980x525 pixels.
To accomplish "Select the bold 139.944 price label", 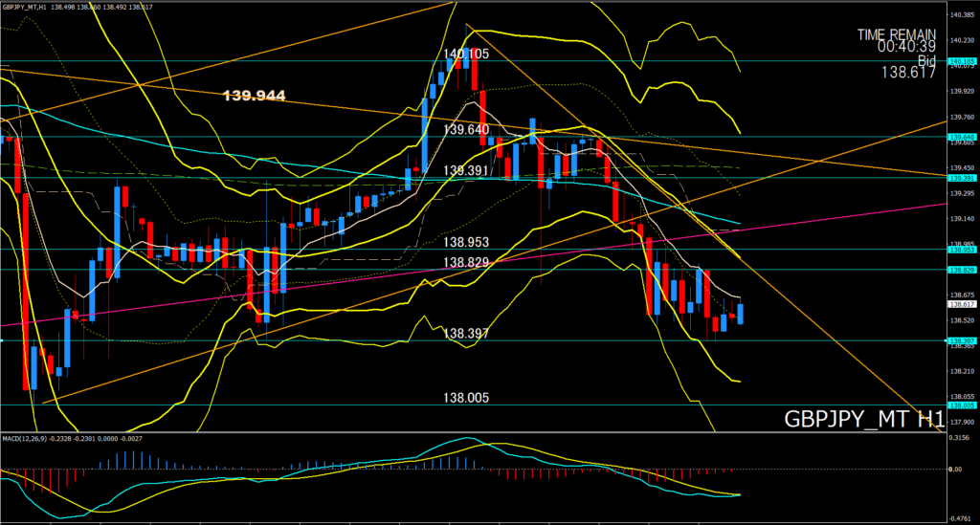I will (254, 96).
